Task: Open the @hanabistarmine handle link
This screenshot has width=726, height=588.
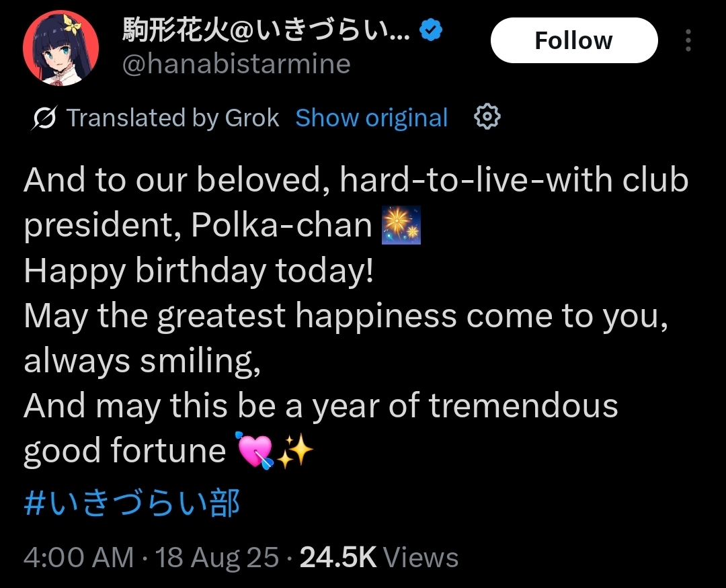Action: pyautogui.click(x=236, y=64)
